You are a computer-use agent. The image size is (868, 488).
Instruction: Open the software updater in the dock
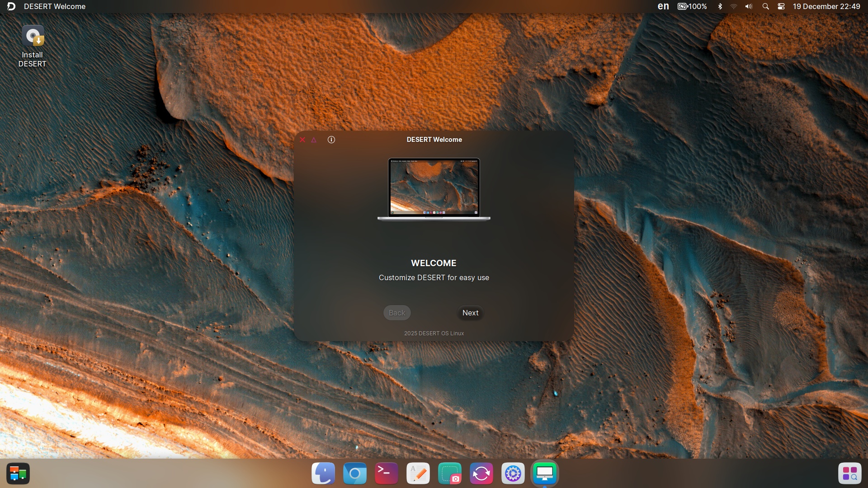click(481, 474)
